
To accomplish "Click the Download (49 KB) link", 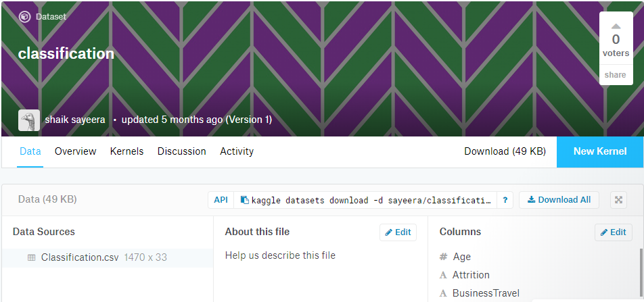I will (505, 151).
